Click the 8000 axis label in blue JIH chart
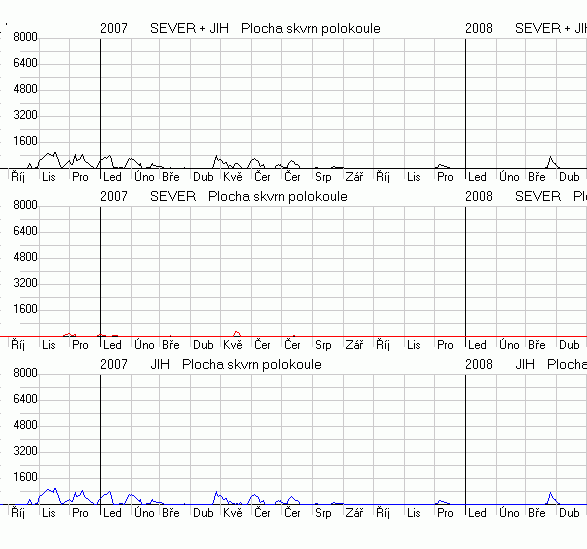 (x=25, y=373)
